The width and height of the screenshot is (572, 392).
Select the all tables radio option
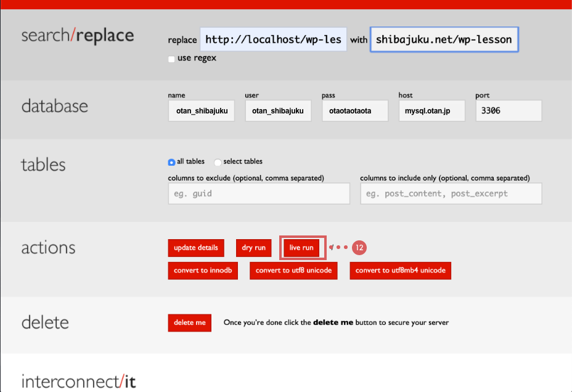[x=171, y=162]
